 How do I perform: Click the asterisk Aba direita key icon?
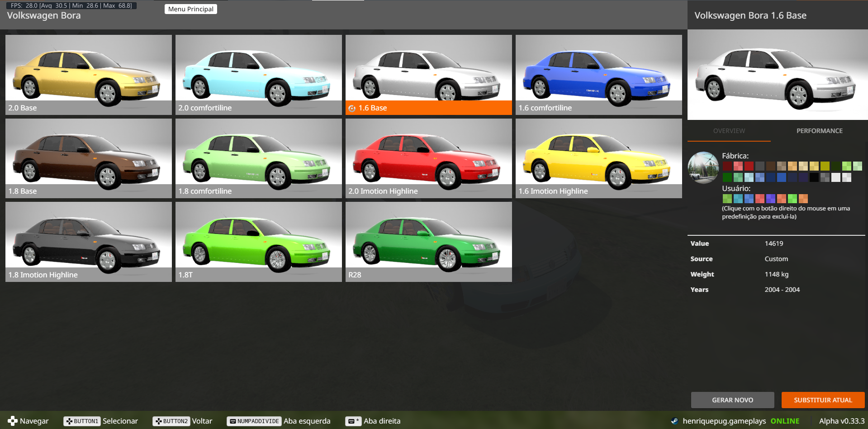(x=353, y=421)
